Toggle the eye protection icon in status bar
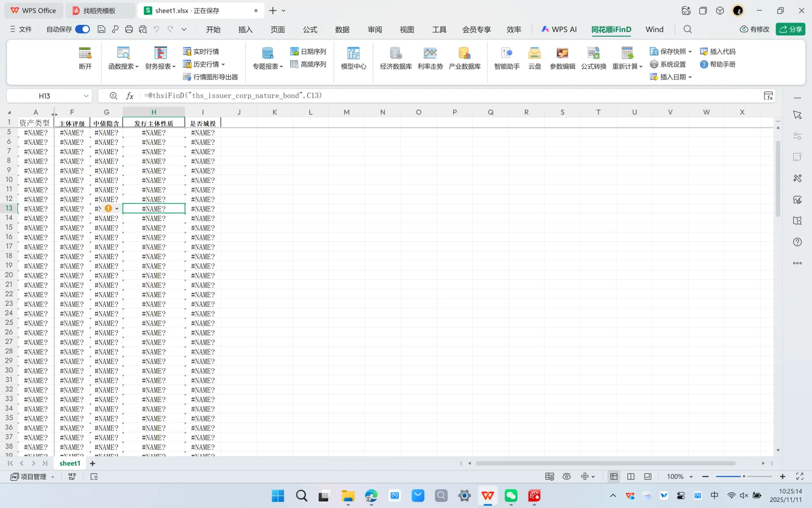Screen dimensions: 812x508 tap(567, 476)
